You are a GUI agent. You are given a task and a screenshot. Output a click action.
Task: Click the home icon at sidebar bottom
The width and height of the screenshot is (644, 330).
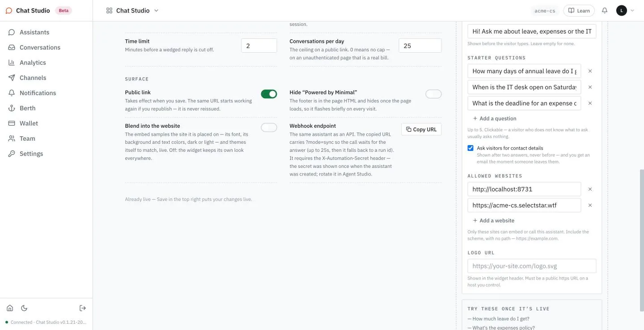tap(10, 308)
